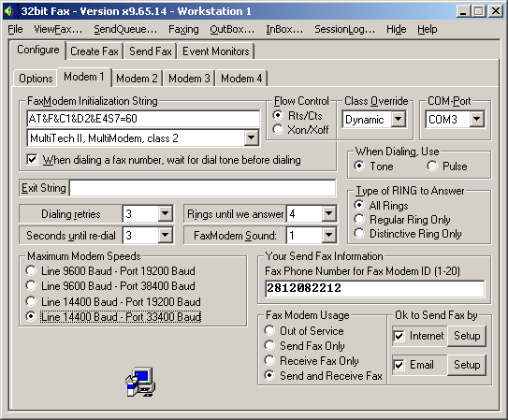This screenshot has width=508, height=420.
Task: Enable wait for dial tone checkbox
Action: click(x=33, y=160)
